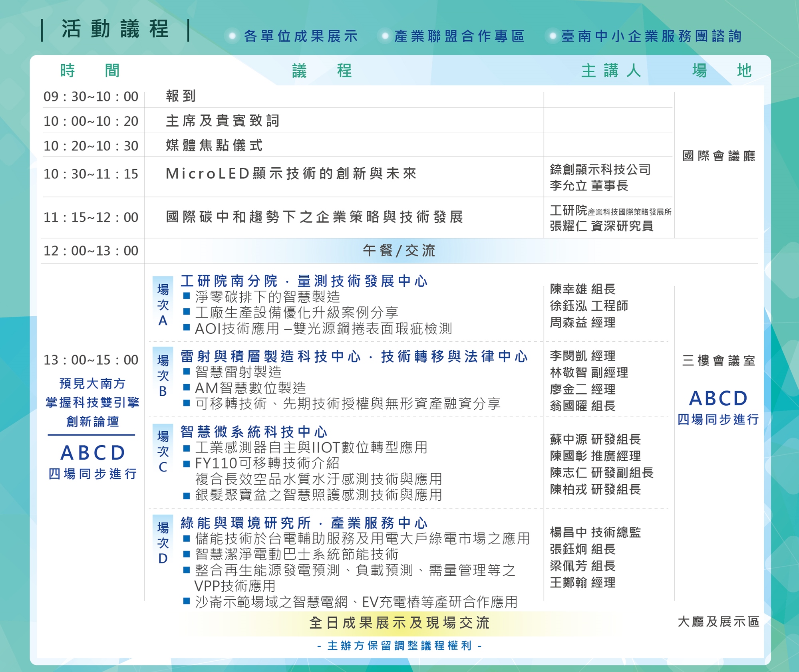
Task: Click the 活動議程 title heading
Action: coord(115,29)
